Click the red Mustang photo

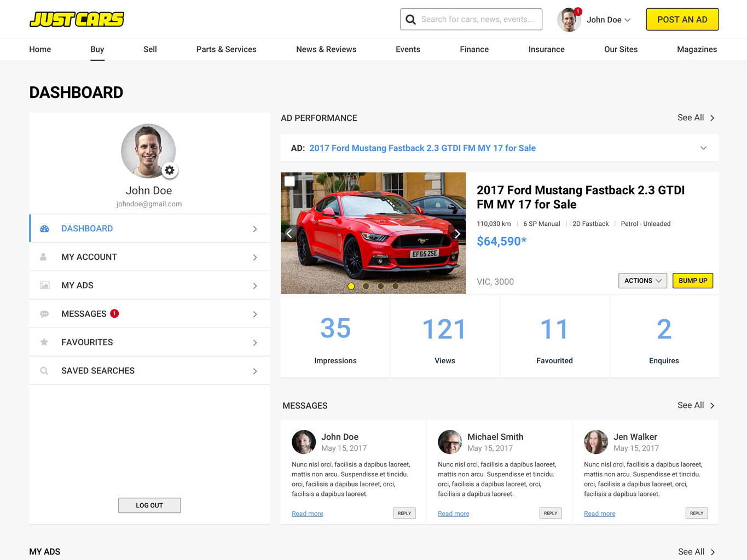coord(373,233)
